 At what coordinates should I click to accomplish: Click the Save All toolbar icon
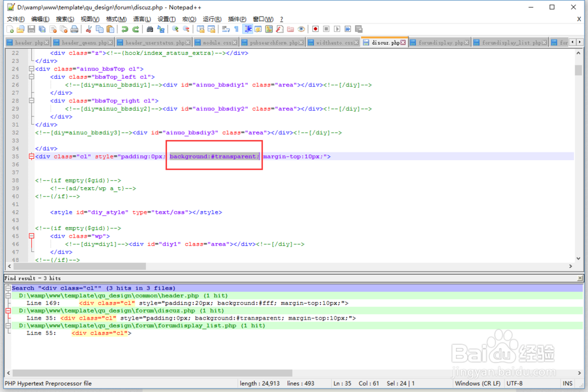point(42,29)
